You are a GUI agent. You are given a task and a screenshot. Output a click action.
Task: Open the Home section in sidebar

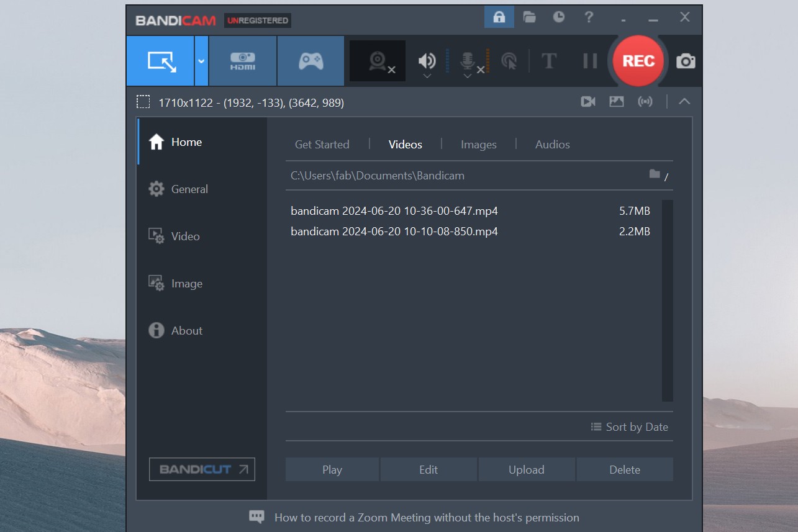click(202, 142)
